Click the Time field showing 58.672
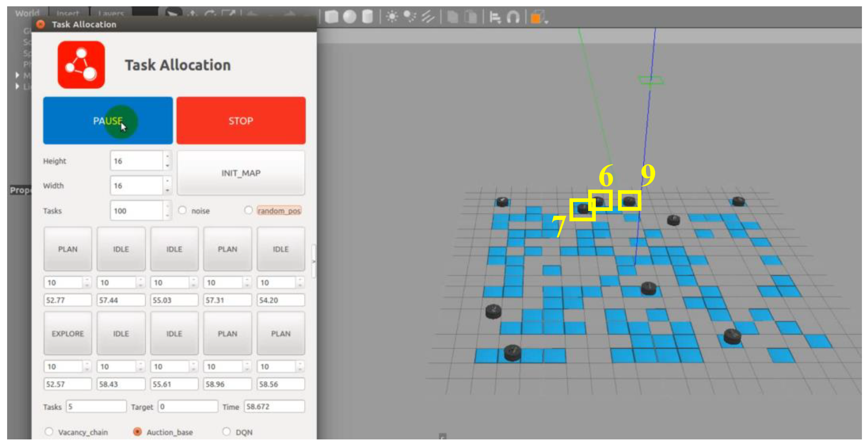This screenshot has width=868, height=446. pos(274,407)
